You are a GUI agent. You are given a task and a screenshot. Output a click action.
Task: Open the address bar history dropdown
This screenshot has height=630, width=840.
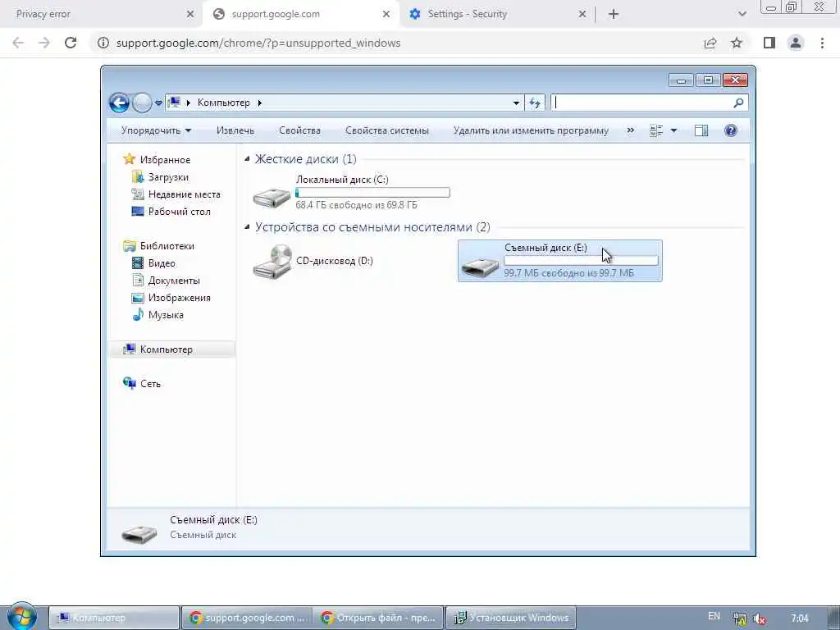[x=516, y=103]
